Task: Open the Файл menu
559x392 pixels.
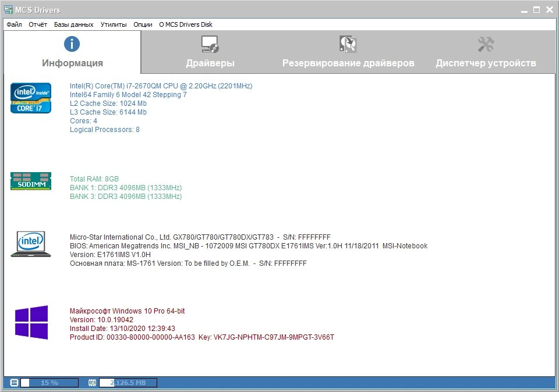Action: [x=14, y=24]
